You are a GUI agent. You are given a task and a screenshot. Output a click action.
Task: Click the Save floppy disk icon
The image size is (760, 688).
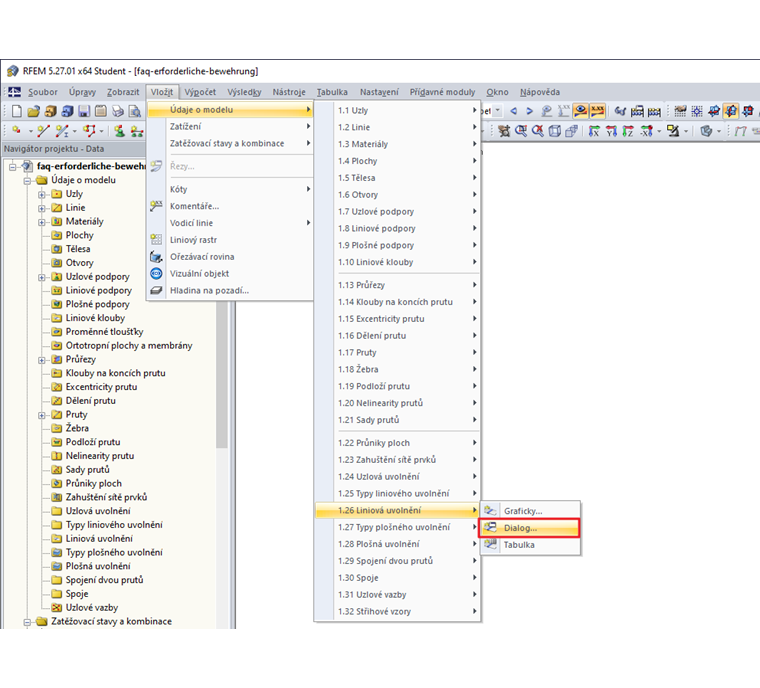pos(84,111)
